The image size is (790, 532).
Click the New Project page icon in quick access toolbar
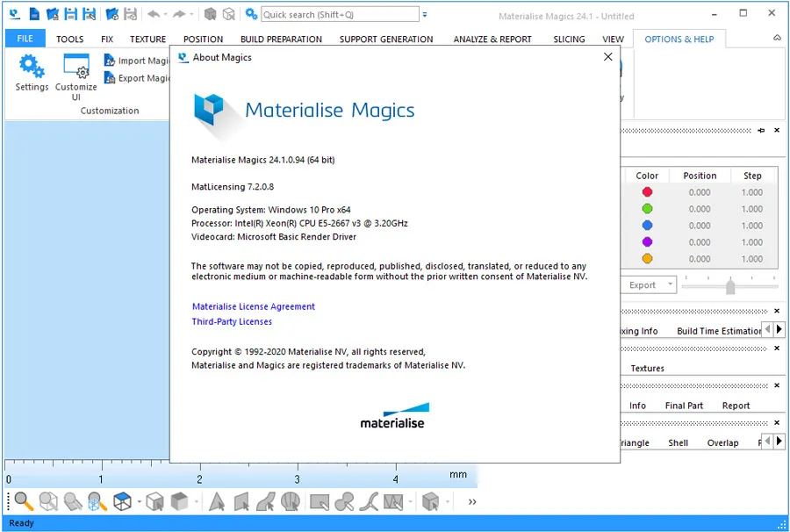(34, 14)
